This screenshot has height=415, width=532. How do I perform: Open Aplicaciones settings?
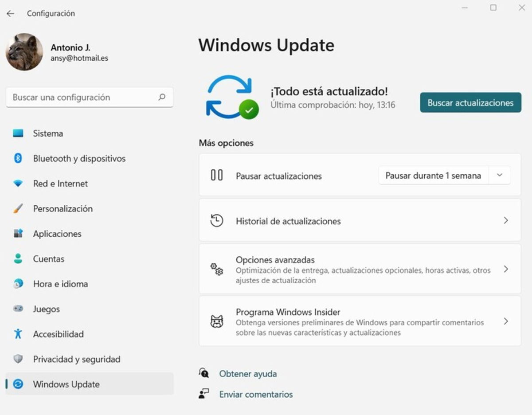pyautogui.click(x=90, y=234)
